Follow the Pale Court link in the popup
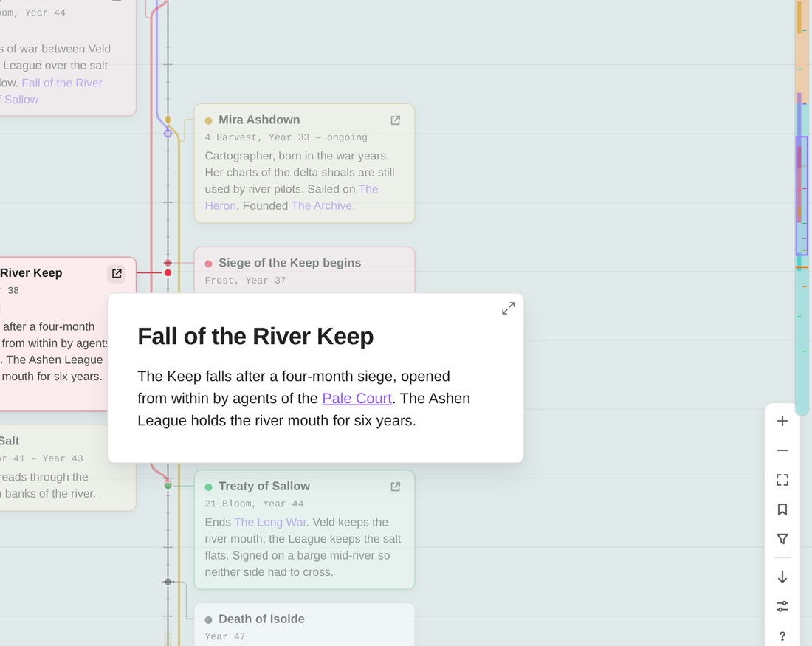The height and width of the screenshot is (646, 812). point(357,399)
